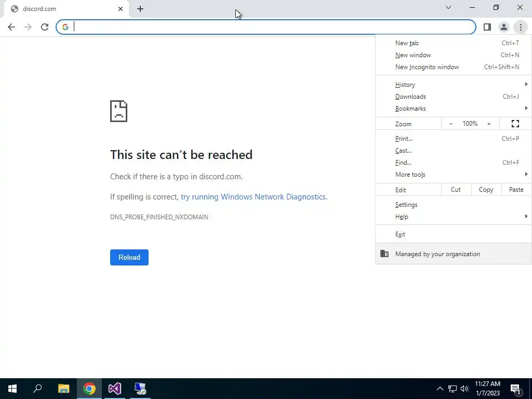Decrease zoom with minus button

coord(451,124)
